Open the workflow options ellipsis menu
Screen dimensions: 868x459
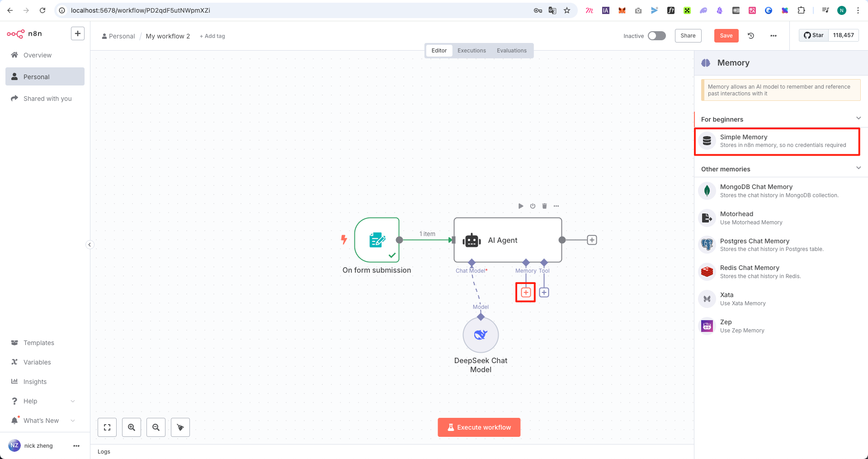click(x=774, y=36)
